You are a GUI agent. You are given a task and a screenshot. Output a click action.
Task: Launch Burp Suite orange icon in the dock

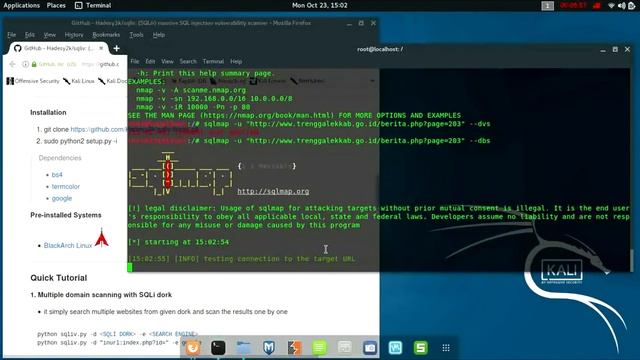pyautogui.click(x=294, y=348)
